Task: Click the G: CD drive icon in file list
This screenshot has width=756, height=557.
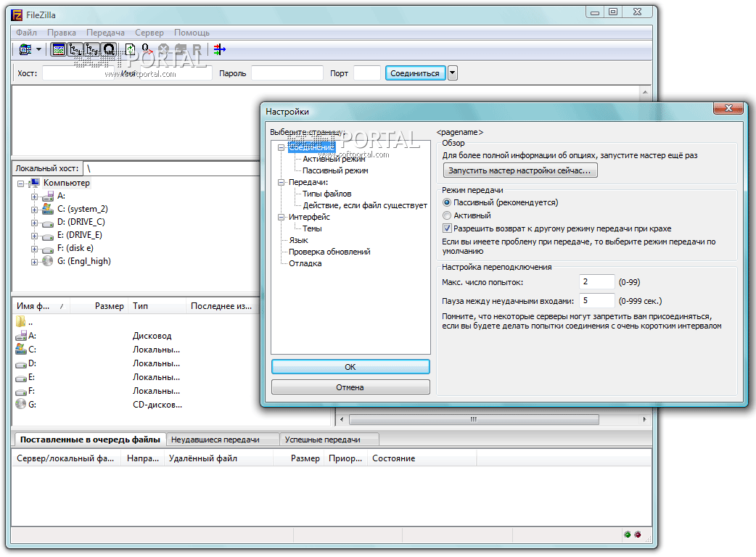Action: (21, 404)
